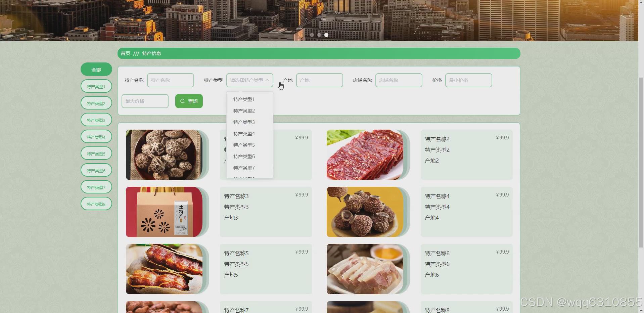This screenshot has height=313, width=644.
Task: Collapse the 特产类型 dropdown arrow
Action: [x=267, y=80]
